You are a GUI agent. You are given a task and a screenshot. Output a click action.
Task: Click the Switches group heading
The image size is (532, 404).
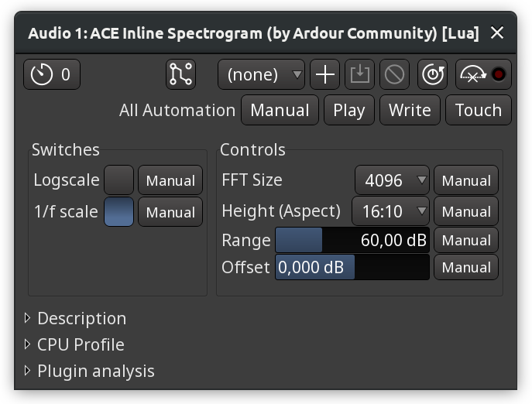(66, 149)
